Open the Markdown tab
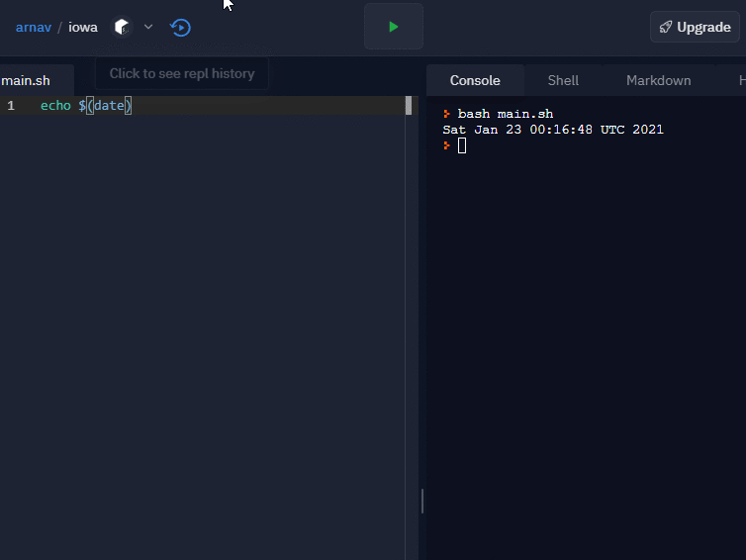 (658, 80)
